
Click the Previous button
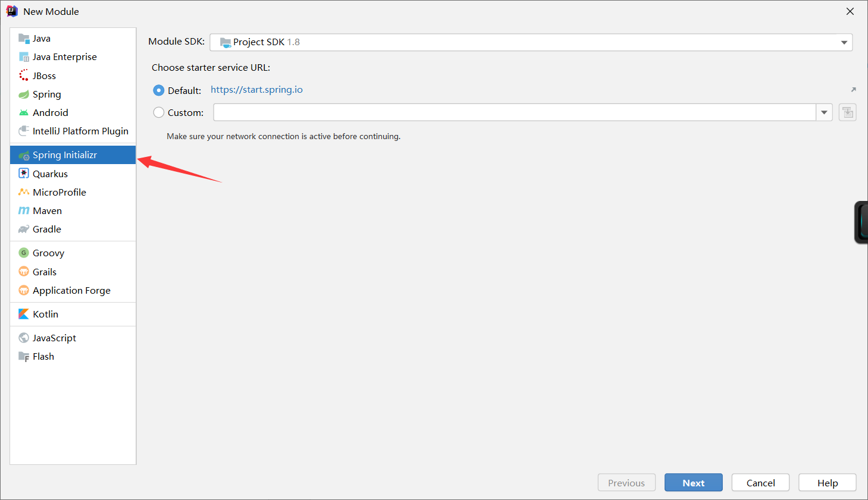pyautogui.click(x=626, y=483)
